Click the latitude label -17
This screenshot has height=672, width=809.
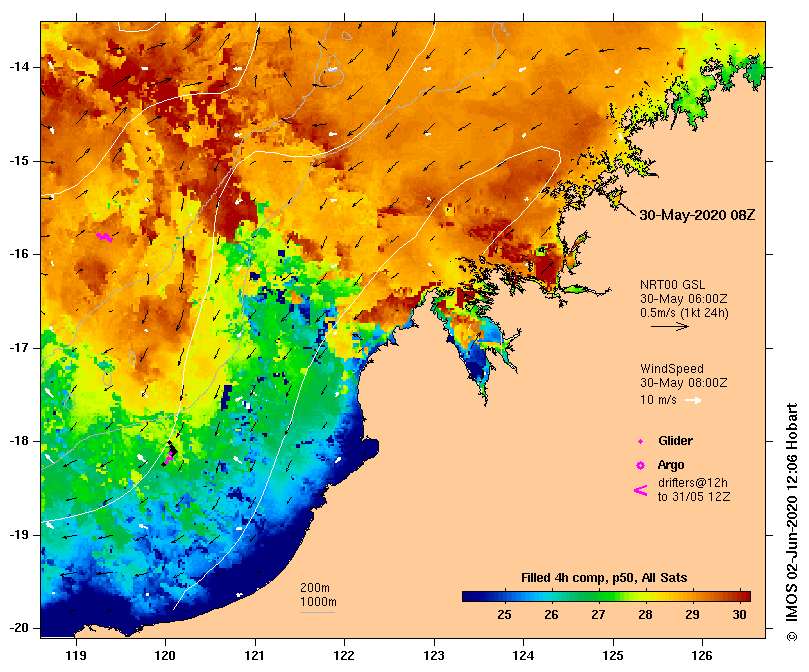(x=20, y=348)
